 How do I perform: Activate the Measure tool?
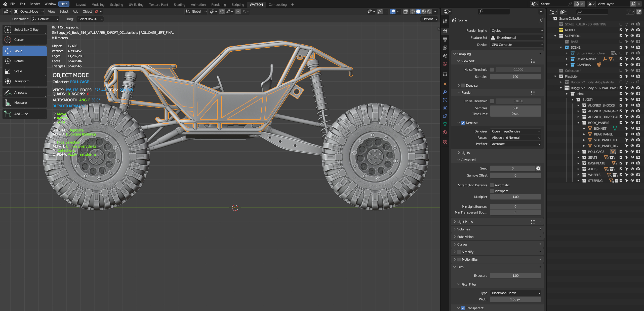(20, 102)
